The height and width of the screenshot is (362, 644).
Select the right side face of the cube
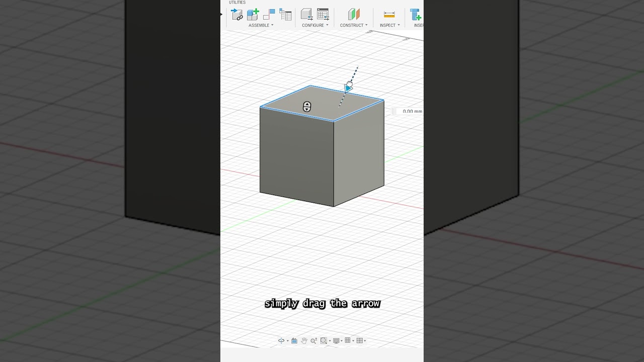(359, 153)
